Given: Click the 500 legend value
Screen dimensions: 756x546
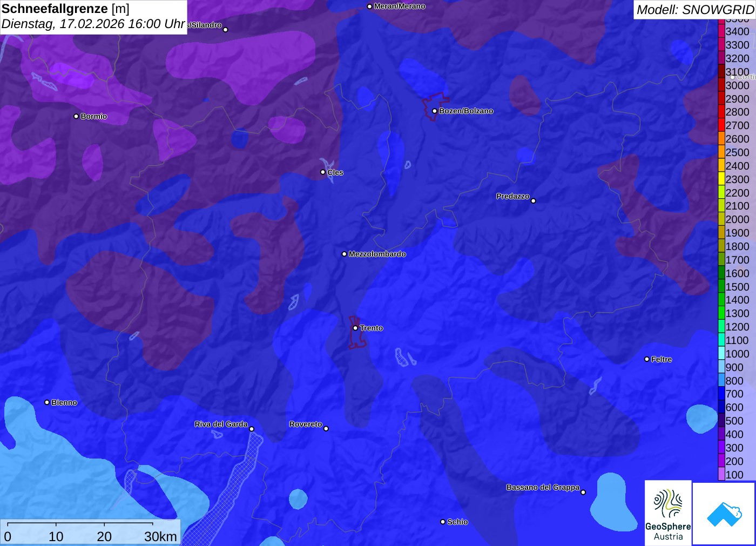Looking at the screenshot, I should pos(734,421).
